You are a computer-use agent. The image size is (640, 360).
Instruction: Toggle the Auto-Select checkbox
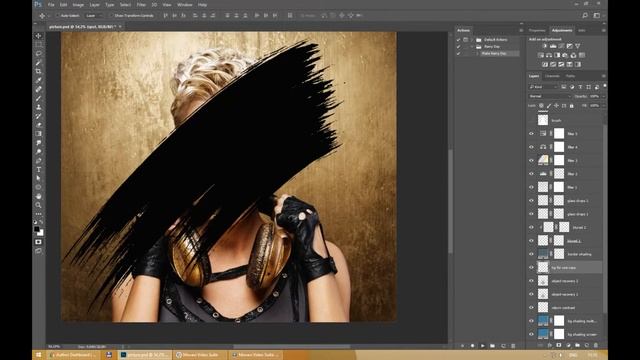pos(58,16)
